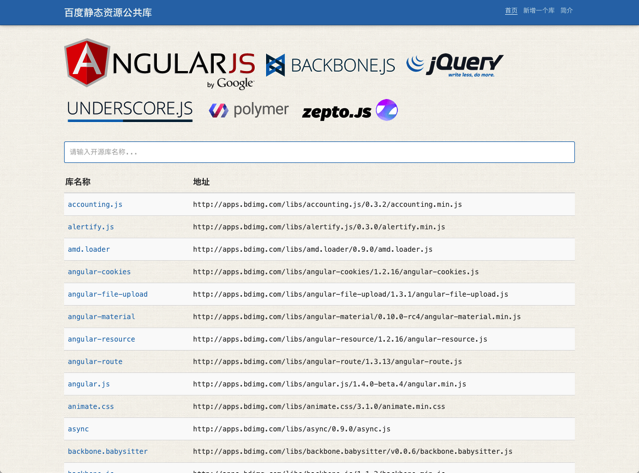Screen dimensions: 639x473
Task: Open the alertify.js library link
Action: coord(90,227)
